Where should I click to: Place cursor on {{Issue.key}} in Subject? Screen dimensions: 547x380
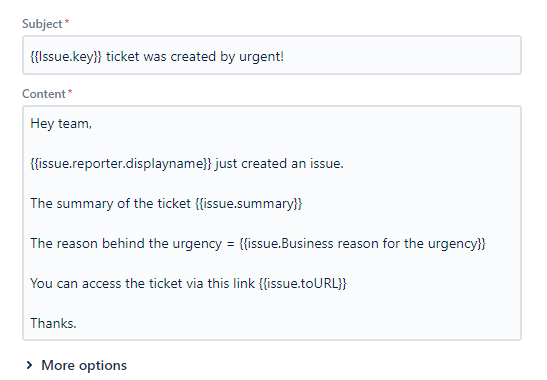coord(66,57)
